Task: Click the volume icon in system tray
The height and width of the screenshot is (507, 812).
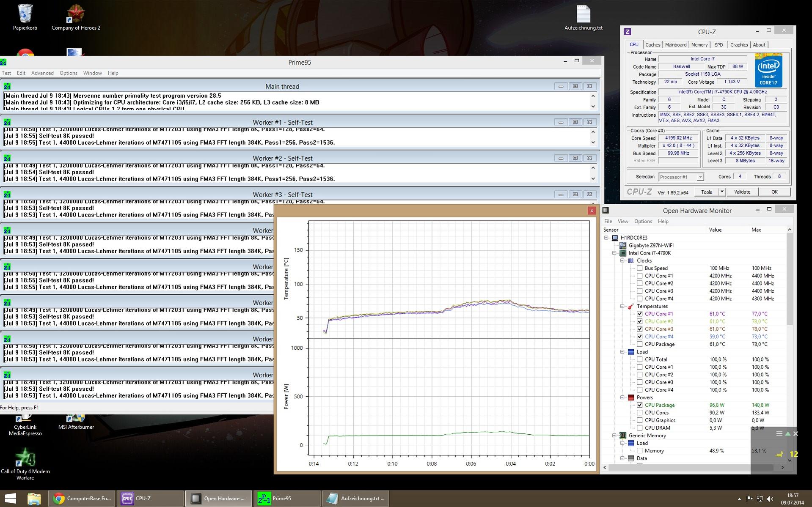Action: pyautogui.click(x=770, y=499)
